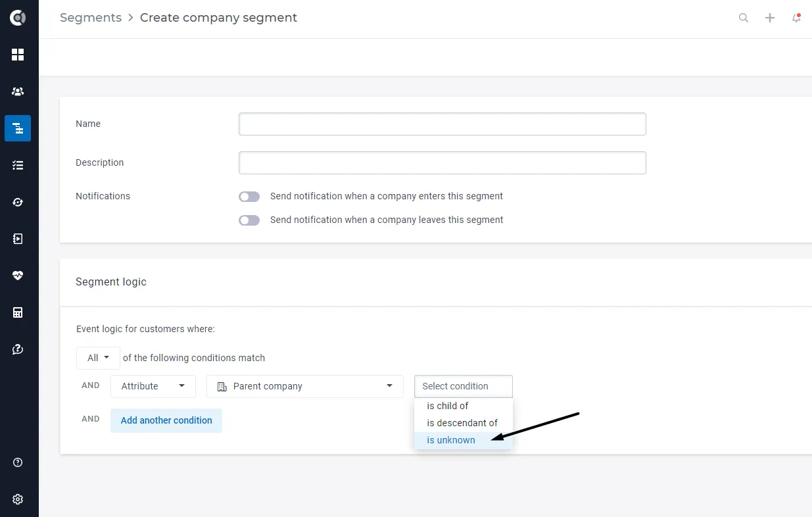Enable notification when company leaves segment
The image size is (812, 517).
point(249,220)
